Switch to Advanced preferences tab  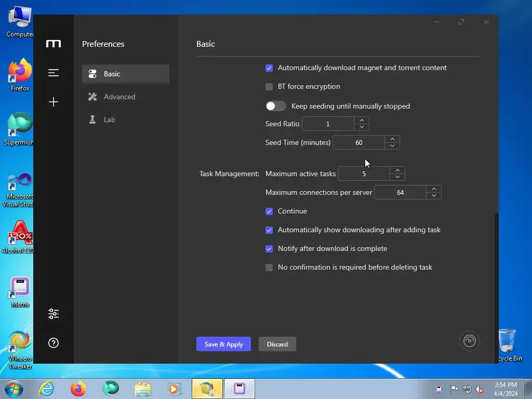point(126,97)
